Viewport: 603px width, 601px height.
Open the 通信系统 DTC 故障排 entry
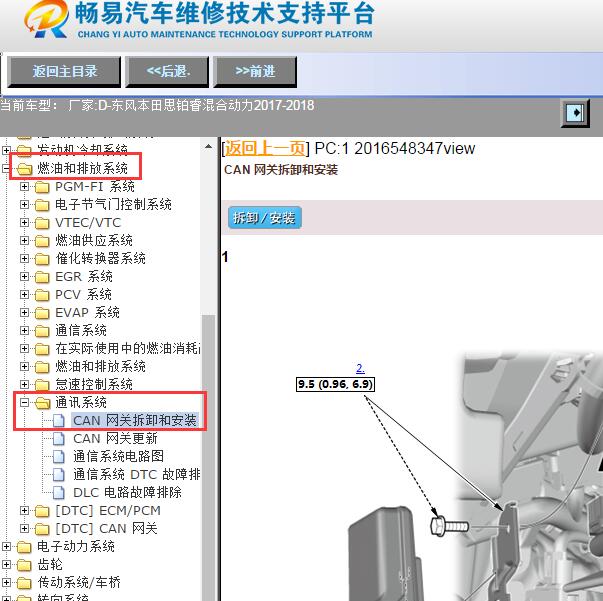point(137,474)
